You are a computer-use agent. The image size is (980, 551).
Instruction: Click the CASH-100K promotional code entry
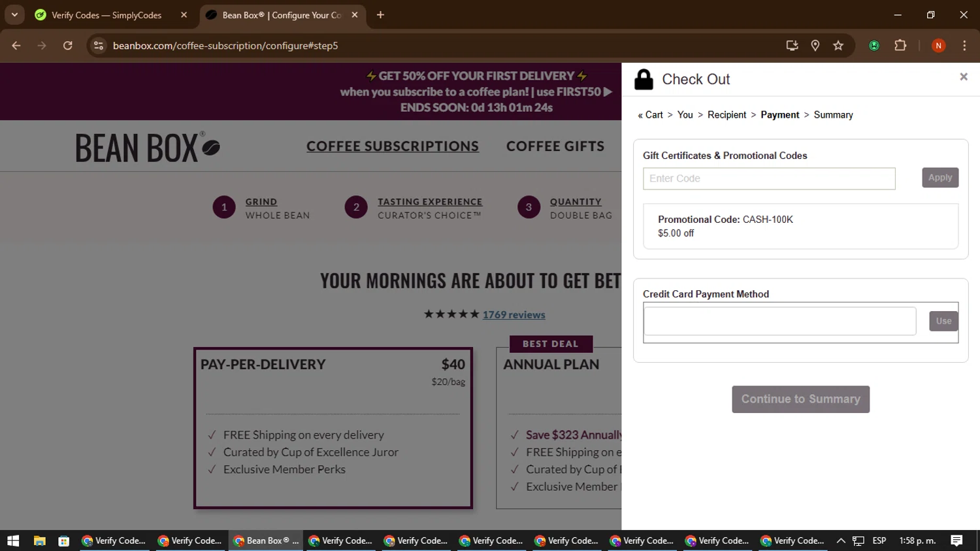[800, 226]
